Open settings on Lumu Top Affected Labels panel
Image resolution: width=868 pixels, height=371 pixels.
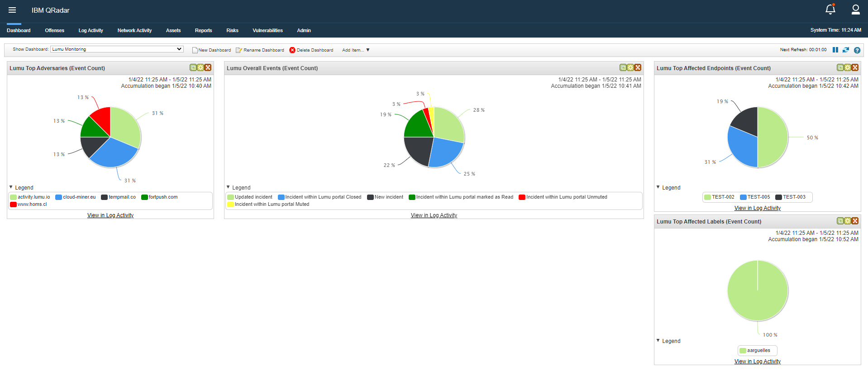[848, 221]
